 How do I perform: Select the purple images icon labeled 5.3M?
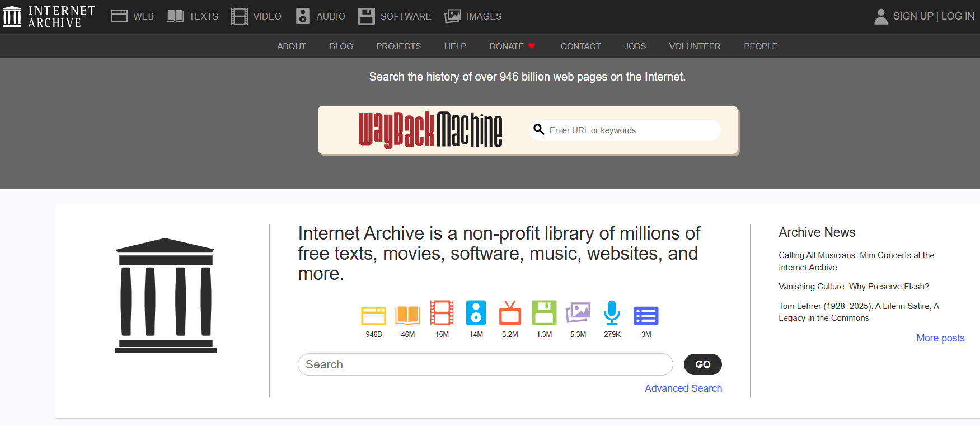coord(578,312)
